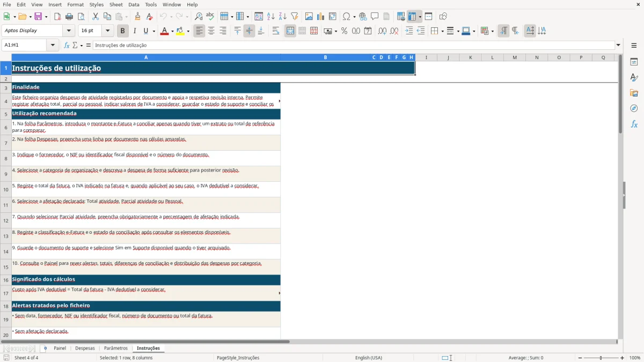This screenshot has height=362, width=644.
Task: Click the Sort dialog icon
Action: (x=259, y=17)
